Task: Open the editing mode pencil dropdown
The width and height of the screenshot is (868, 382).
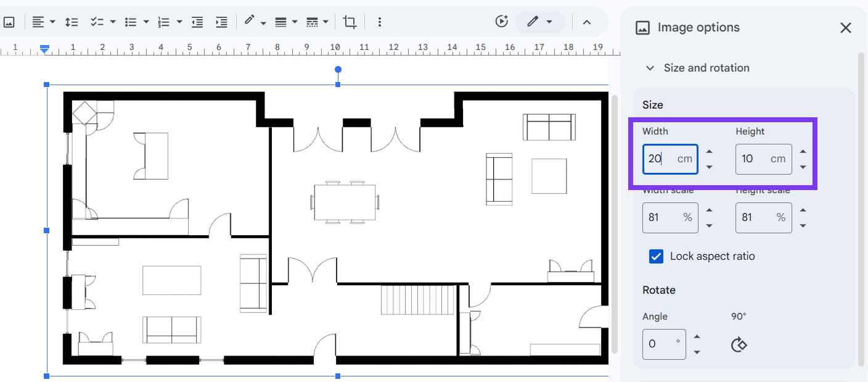Action: pos(549,22)
